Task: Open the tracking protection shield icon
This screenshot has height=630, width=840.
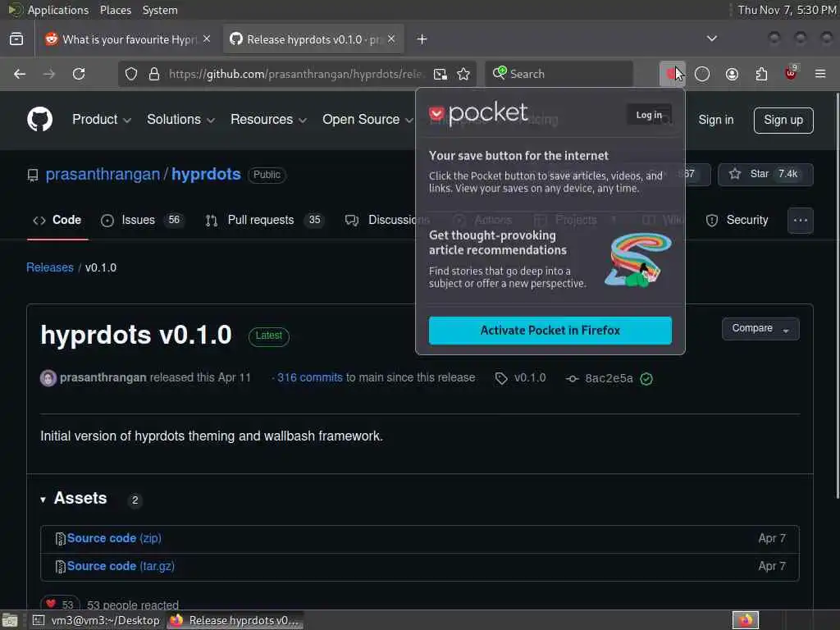Action: coord(131,74)
